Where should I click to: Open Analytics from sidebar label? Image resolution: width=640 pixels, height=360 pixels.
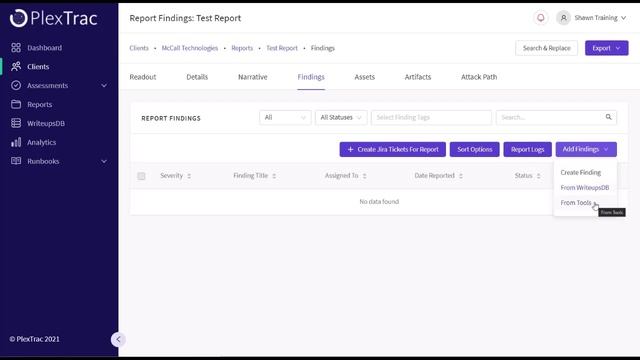[x=42, y=142]
